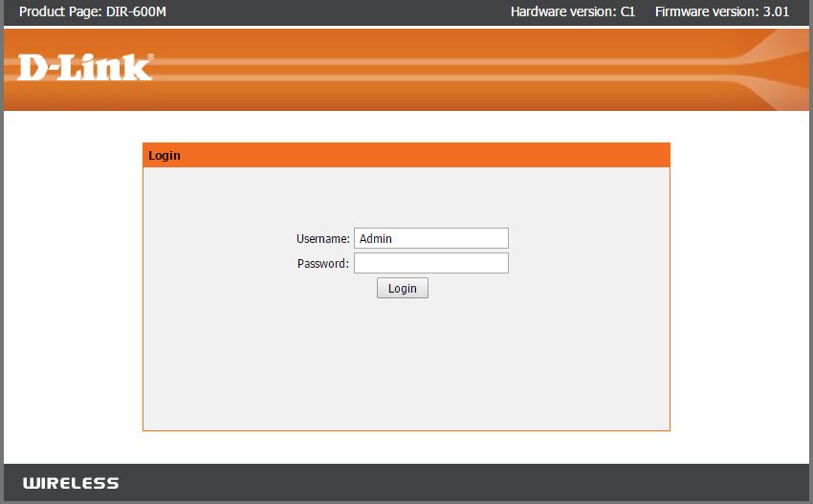
Task: Click the Username: label
Action: [323, 238]
